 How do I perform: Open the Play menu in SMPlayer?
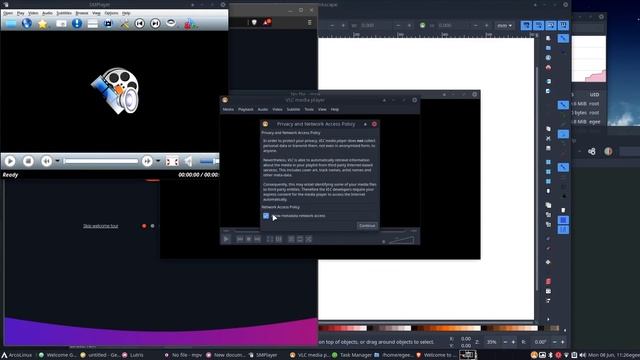pyautogui.click(x=20, y=13)
